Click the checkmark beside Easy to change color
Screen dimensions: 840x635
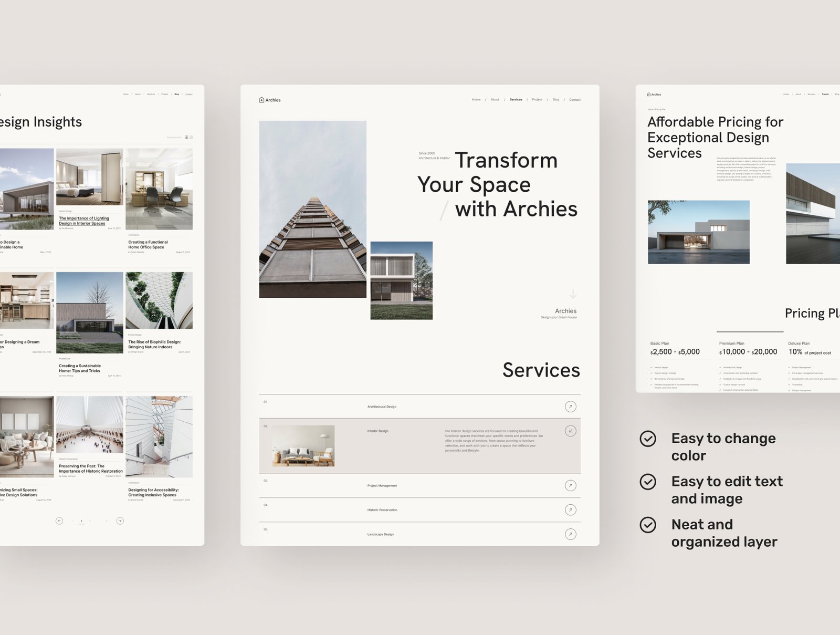tap(648, 439)
